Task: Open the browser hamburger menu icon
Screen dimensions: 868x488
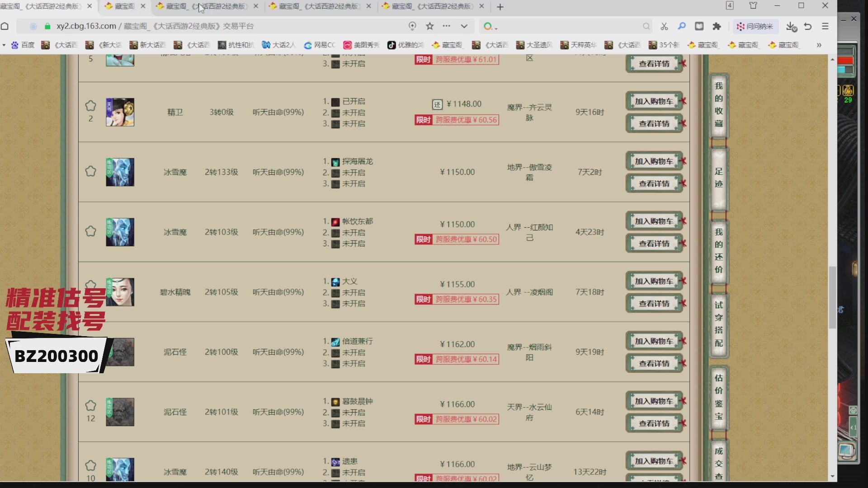Action: pyautogui.click(x=825, y=26)
